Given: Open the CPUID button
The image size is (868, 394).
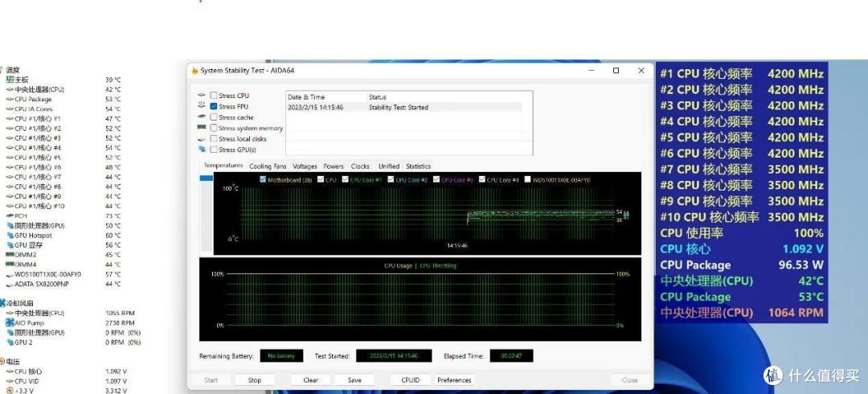Looking at the screenshot, I should pyautogui.click(x=410, y=380).
